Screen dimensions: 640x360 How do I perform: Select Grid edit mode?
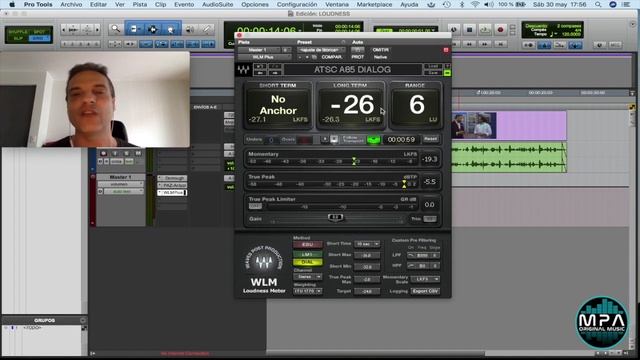pyautogui.click(x=40, y=38)
